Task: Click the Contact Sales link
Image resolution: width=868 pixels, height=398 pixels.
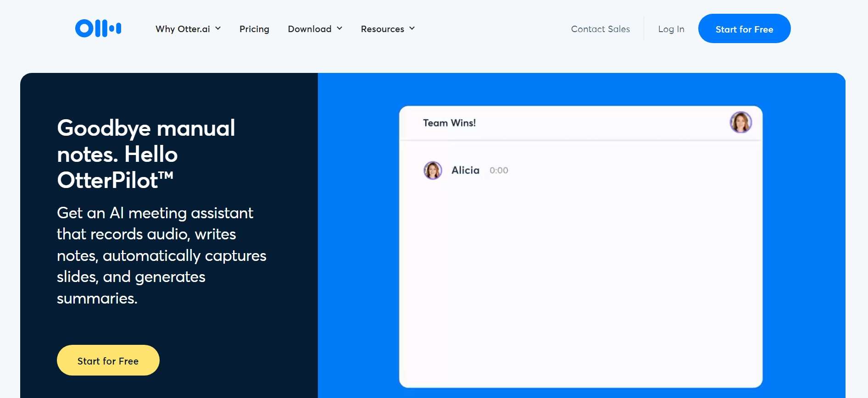Action: pos(600,29)
